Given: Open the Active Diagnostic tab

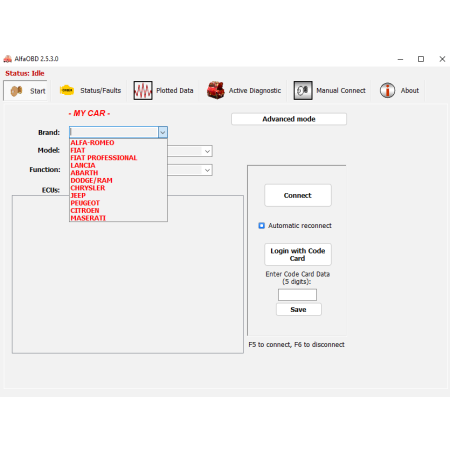Looking at the screenshot, I should 244,90.
